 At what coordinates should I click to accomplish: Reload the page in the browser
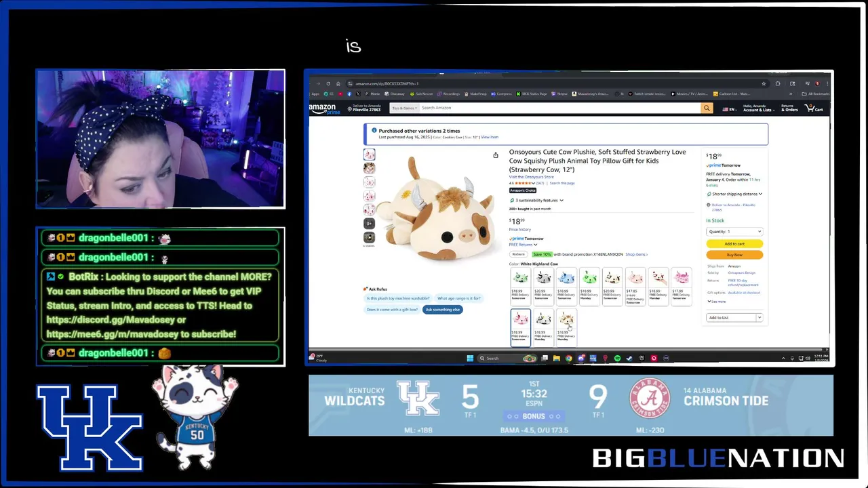pos(328,83)
